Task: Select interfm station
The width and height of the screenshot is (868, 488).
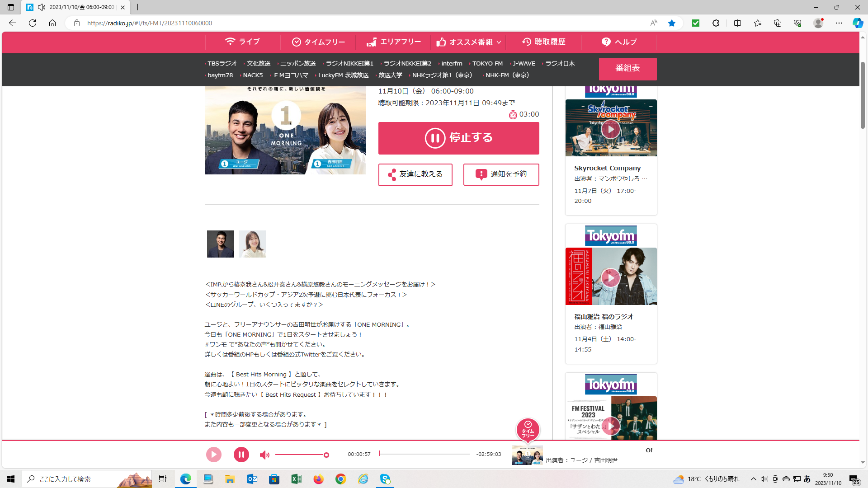Action: tap(451, 64)
